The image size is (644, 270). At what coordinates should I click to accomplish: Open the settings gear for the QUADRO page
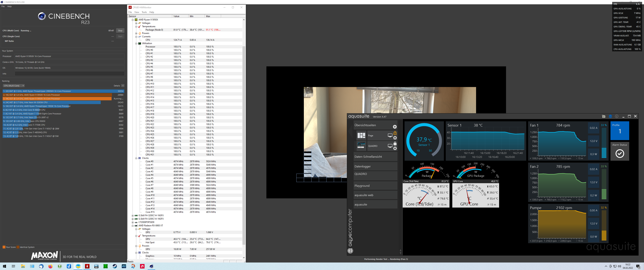[395, 148]
